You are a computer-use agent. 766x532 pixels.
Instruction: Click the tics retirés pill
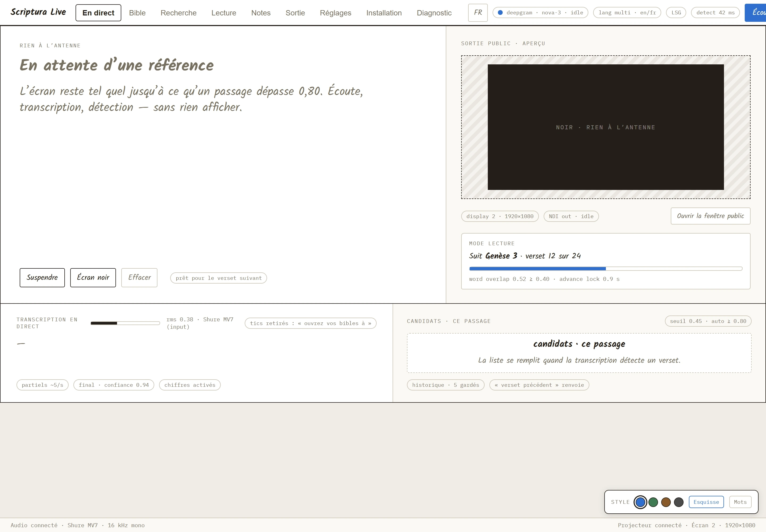(310, 323)
